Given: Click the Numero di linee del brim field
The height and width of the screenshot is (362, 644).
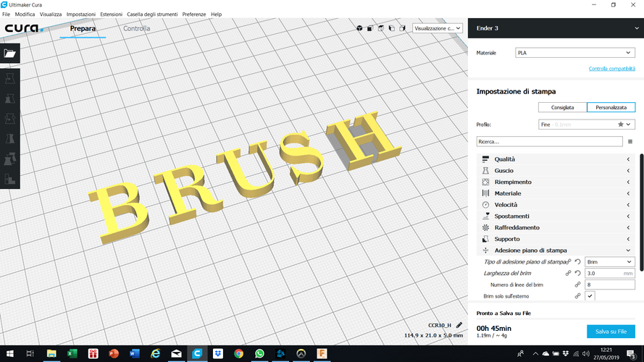Looking at the screenshot, I should coord(609,285).
